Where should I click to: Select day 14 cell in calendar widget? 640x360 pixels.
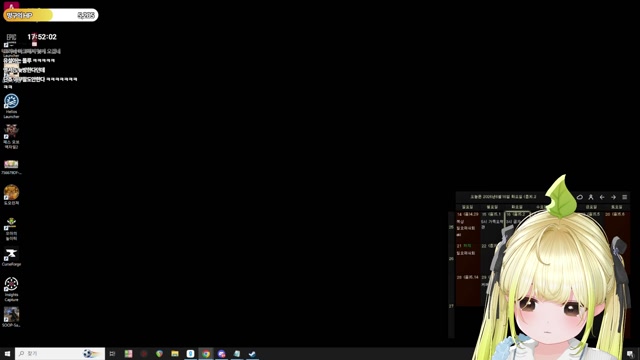point(468,227)
